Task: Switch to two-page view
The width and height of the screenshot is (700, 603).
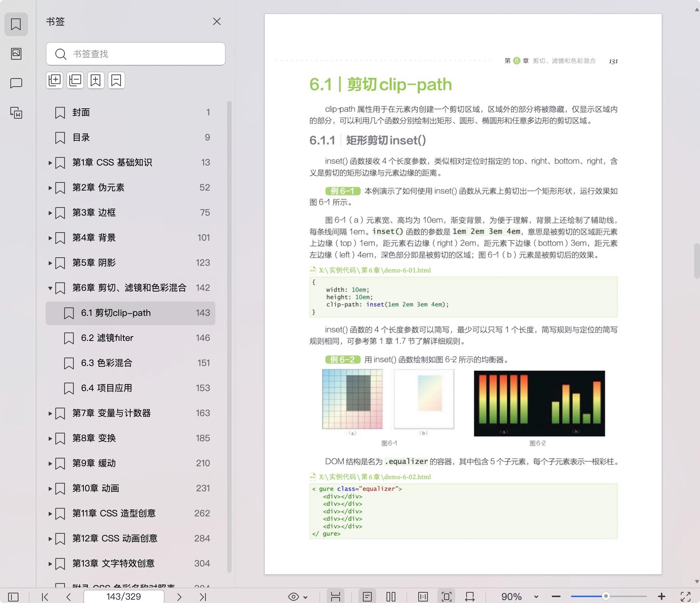Action: [x=391, y=596]
